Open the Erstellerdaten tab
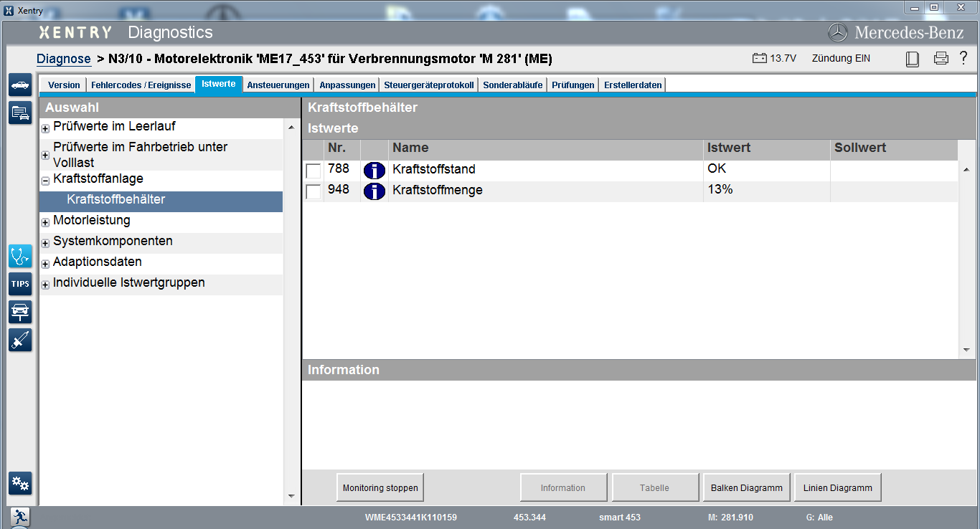This screenshot has height=529, width=980. point(633,85)
